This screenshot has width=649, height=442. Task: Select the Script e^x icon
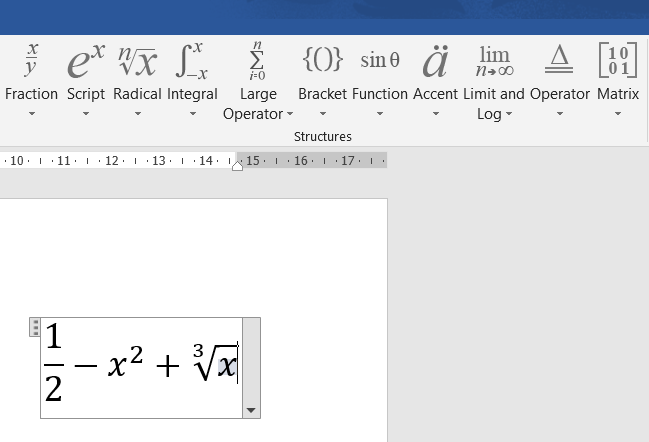point(85,61)
